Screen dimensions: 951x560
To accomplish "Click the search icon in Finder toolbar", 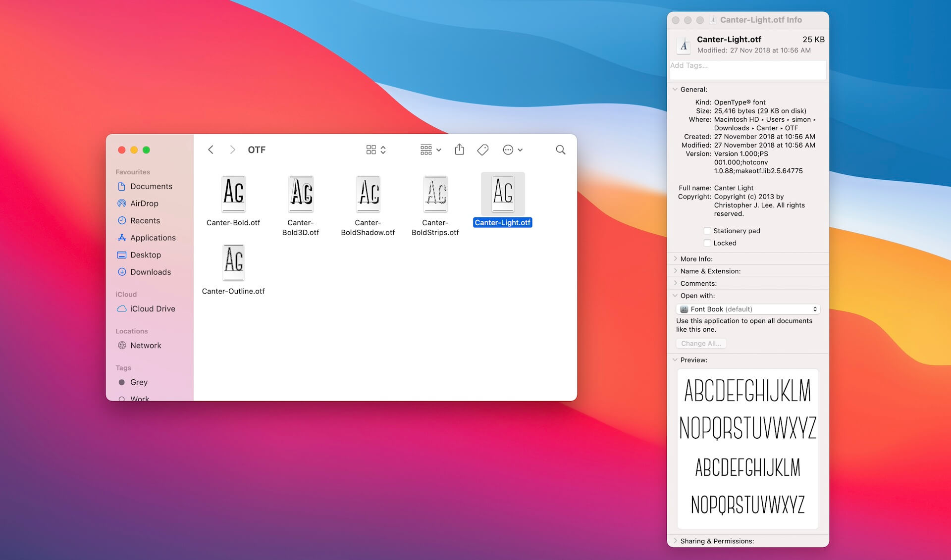I will click(x=561, y=150).
